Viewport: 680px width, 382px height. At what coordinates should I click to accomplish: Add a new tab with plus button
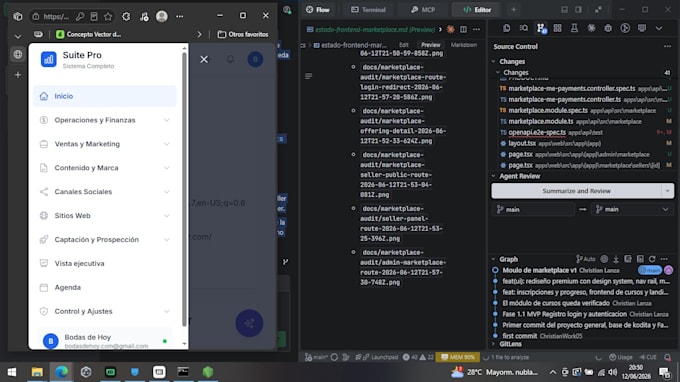coord(513,10)
